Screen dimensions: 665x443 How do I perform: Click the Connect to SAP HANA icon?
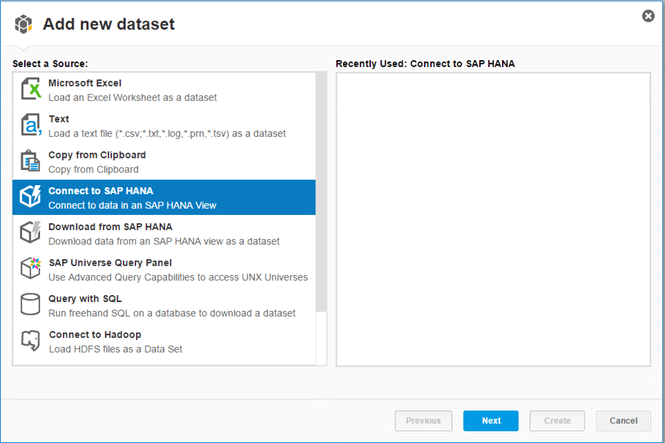31,197
